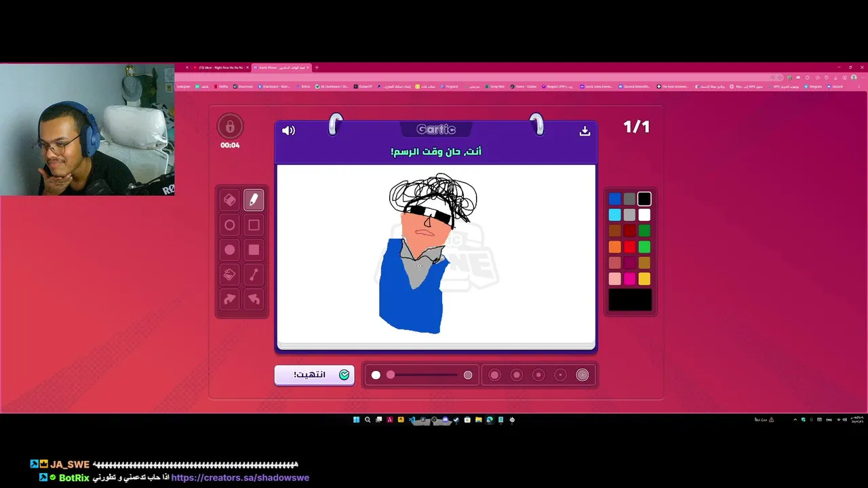868x488 pixels.
Task: Select the brown color swatch
Action: pos(614,231)
